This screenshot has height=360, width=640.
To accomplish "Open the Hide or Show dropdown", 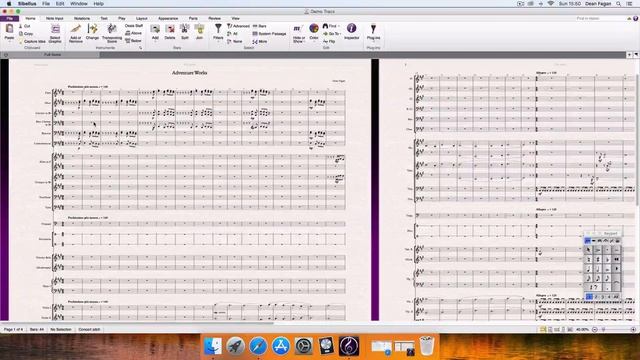I will [x=298, y=33].
